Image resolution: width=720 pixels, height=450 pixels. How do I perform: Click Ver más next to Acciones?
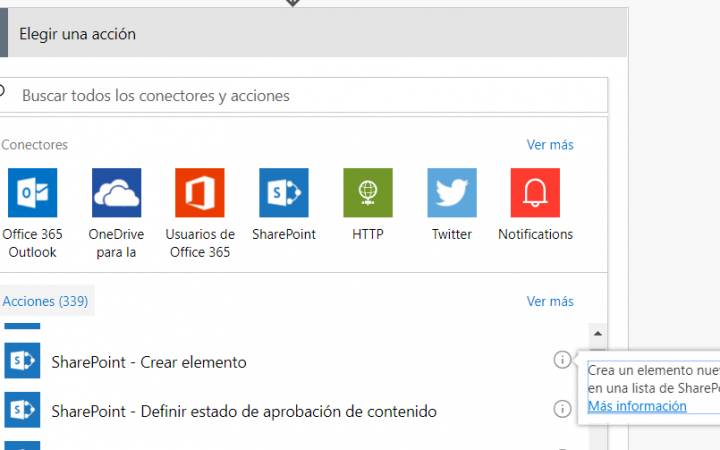550,301
